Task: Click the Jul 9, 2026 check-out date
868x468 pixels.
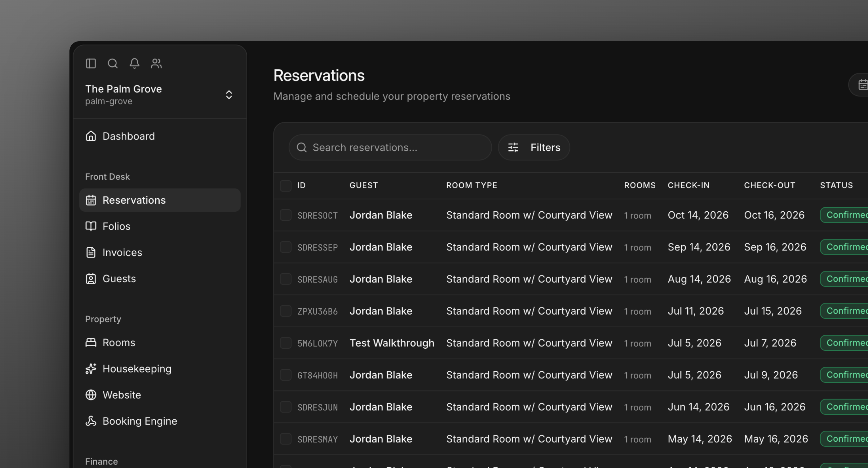Action: 771,375
